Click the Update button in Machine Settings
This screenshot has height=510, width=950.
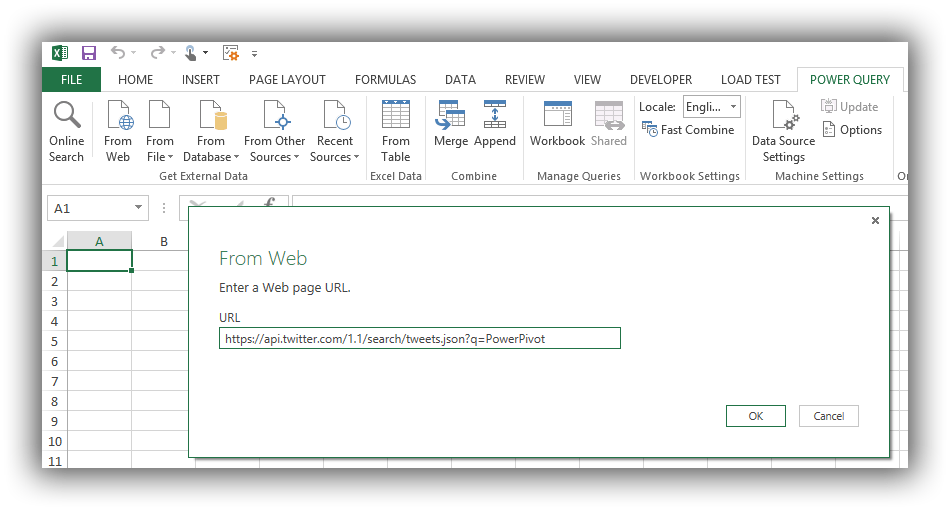coord(849,107)
